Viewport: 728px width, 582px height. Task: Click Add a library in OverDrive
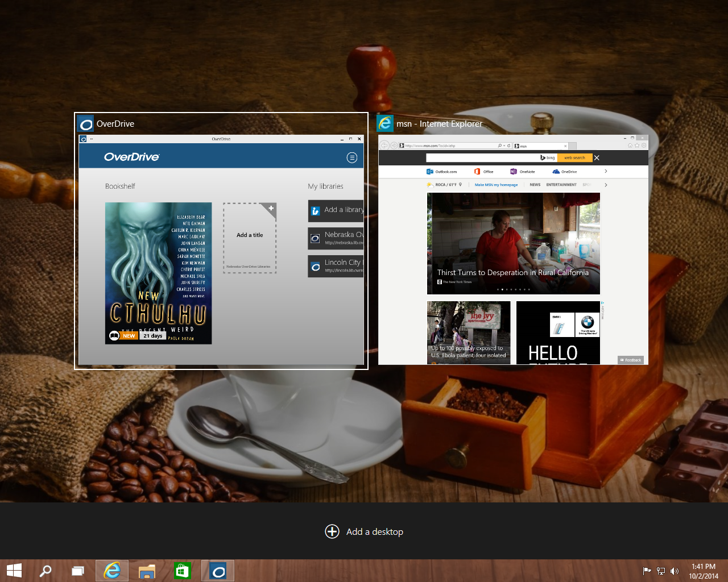(x=336, y=210)
